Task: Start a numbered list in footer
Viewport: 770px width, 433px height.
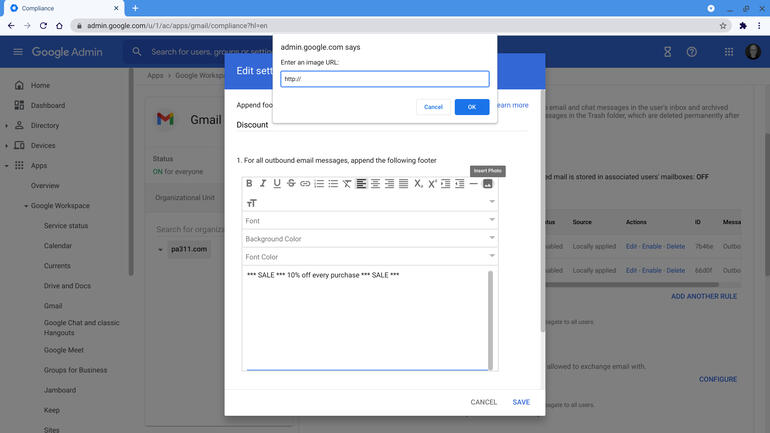Action: coord(319,184)
